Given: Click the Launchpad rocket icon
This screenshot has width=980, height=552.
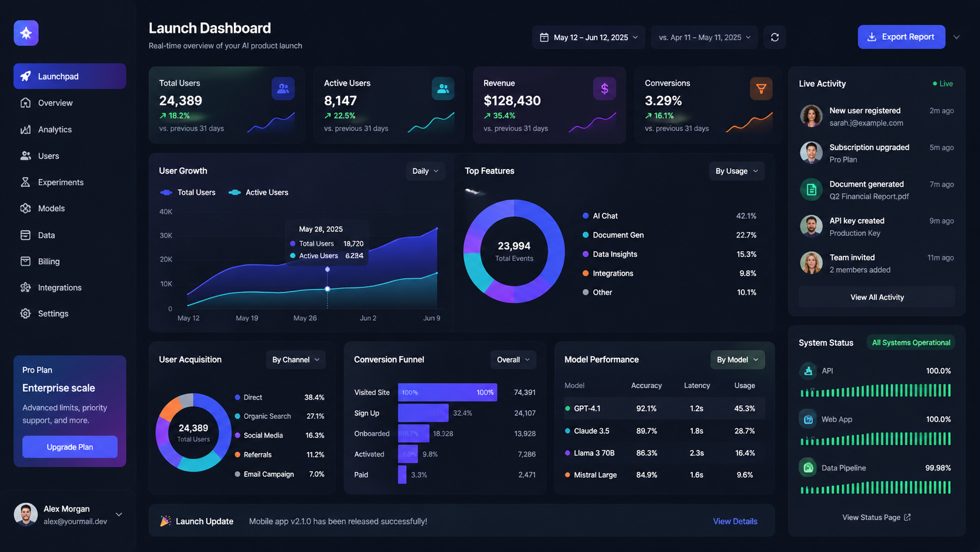Looking at the screenshot, I should point(25,76).
